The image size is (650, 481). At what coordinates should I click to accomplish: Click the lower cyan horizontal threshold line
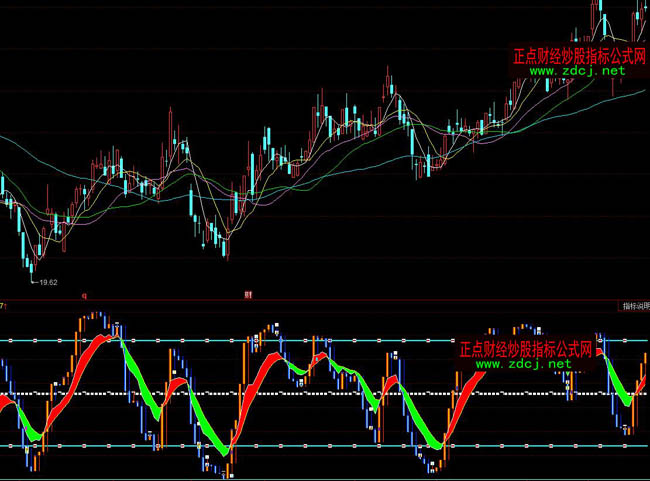click(x=300, y=445)
